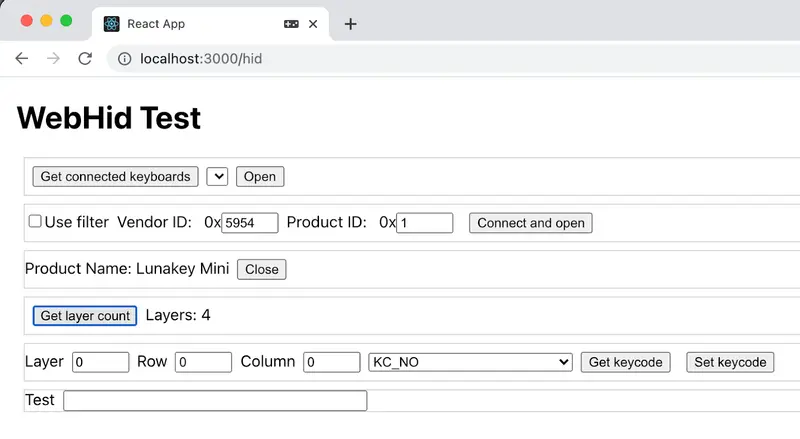Viewport: 800px width, 439px height.
Task: Click the Set keycode button
Action: (x=730, y=362)
